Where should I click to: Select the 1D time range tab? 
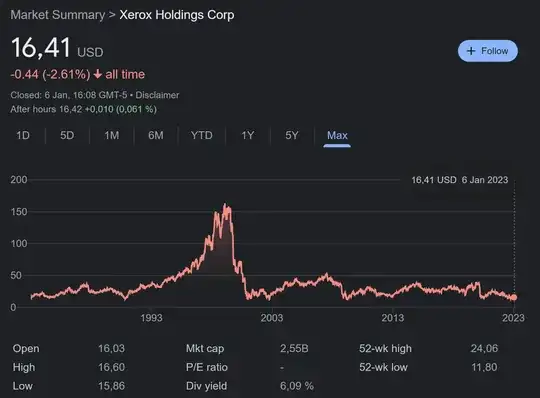click(x=23, y=135)
